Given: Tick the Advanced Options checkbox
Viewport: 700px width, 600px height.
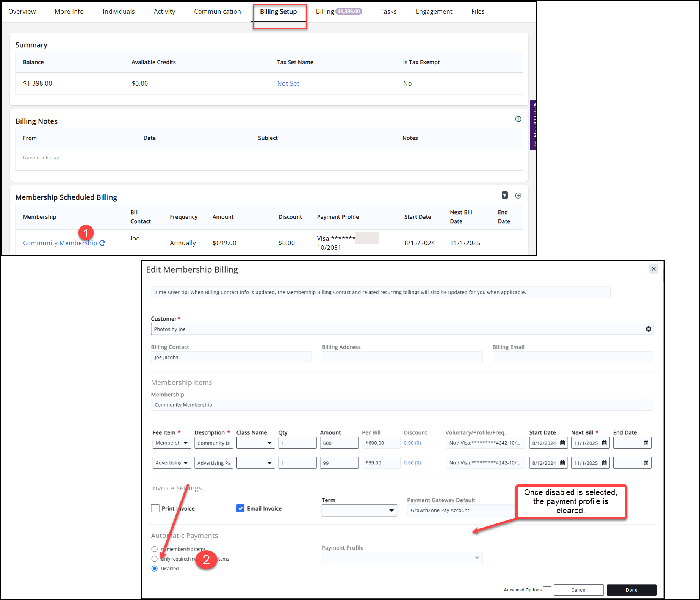Looking at the screenshot, I should [x=547, y=590].
